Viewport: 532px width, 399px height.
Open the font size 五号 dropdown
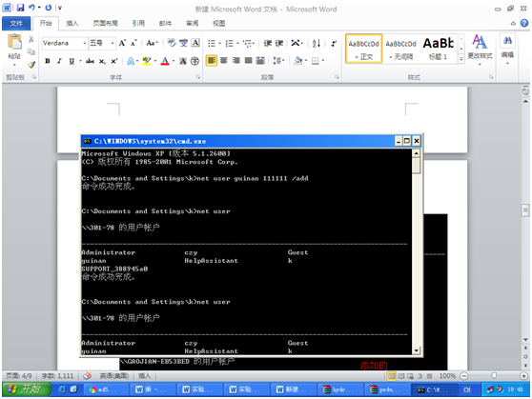(x=113, y=43)
